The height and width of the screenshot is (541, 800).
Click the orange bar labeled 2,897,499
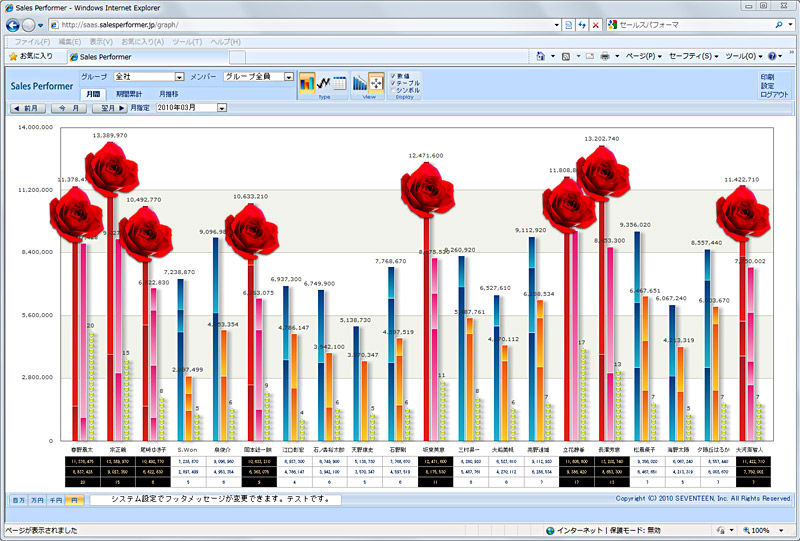(189, 409)
